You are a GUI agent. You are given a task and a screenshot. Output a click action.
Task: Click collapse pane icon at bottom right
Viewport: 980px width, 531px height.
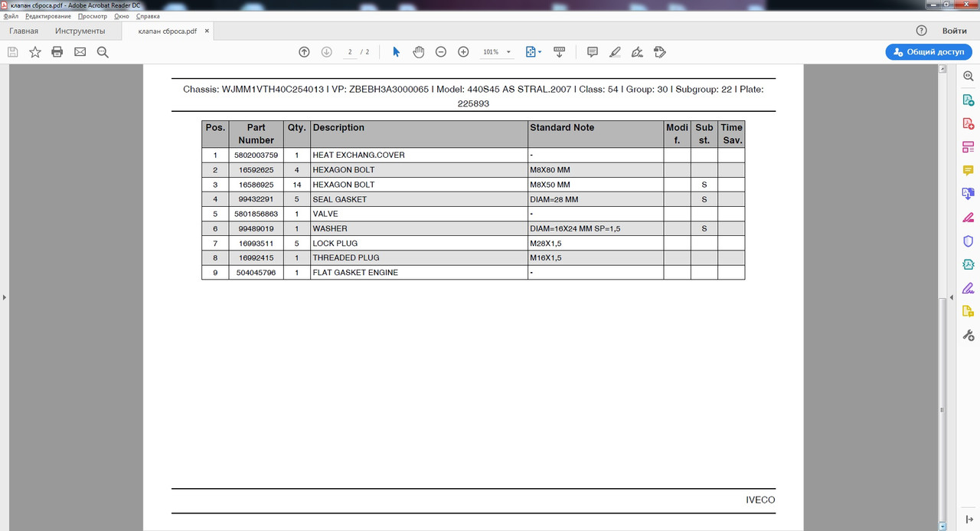click(969, 520)
